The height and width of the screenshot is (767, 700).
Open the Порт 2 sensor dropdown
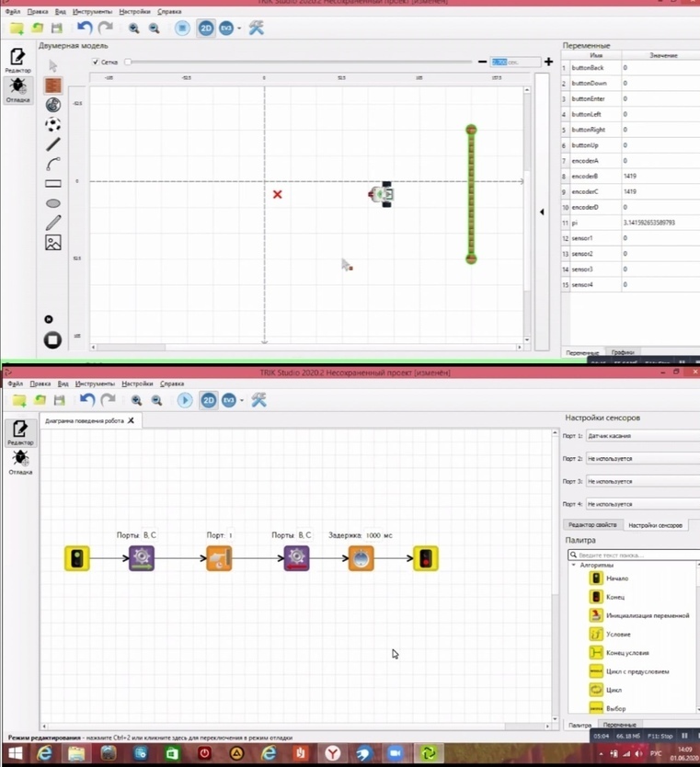(x=641, y=458)
